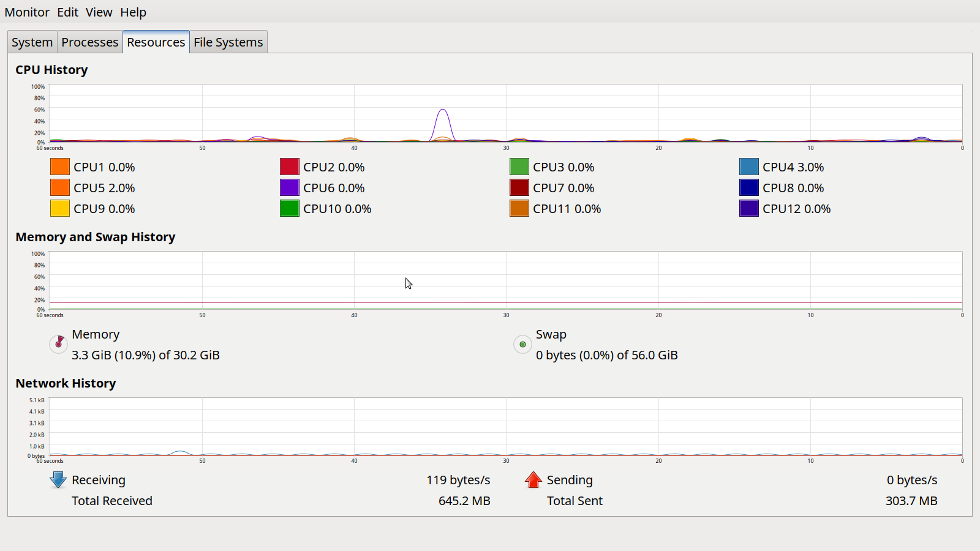980x551 pixels.
Task: Click the CPU9 yellow color swatch
Action: point(60,208)
